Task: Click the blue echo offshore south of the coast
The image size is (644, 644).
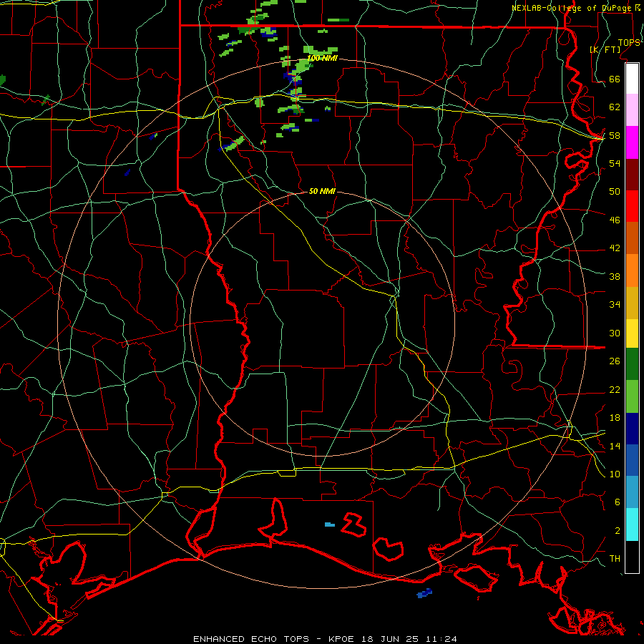Action: 424,593
